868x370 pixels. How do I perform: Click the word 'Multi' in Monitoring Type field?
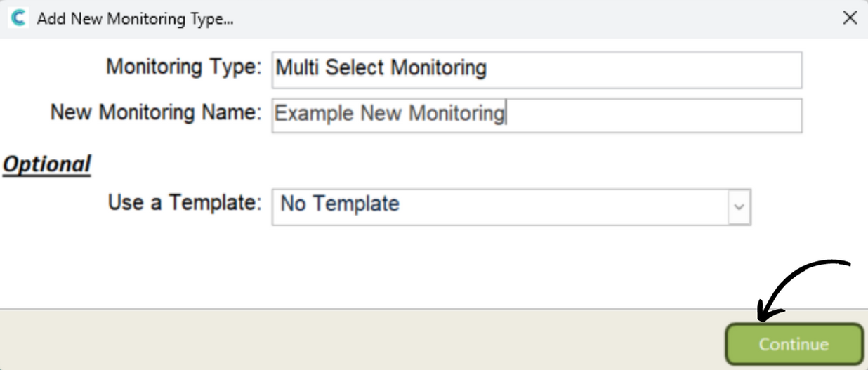(x=294, y=68)
